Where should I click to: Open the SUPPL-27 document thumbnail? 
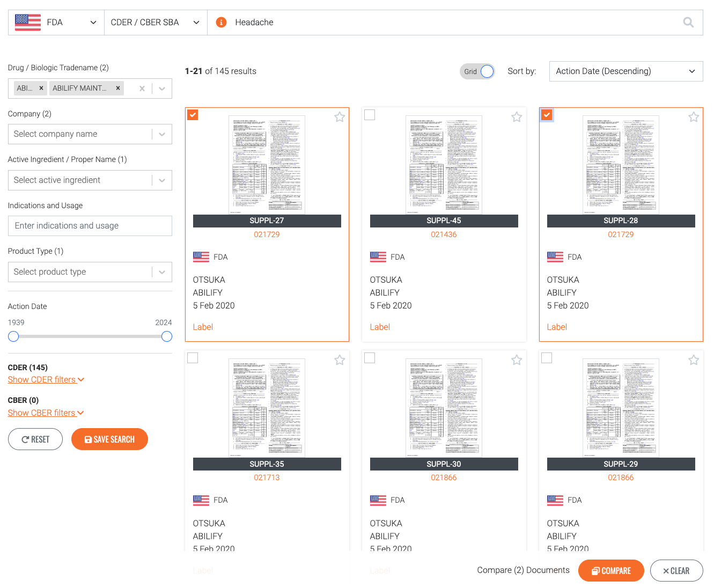click(267, 165)
